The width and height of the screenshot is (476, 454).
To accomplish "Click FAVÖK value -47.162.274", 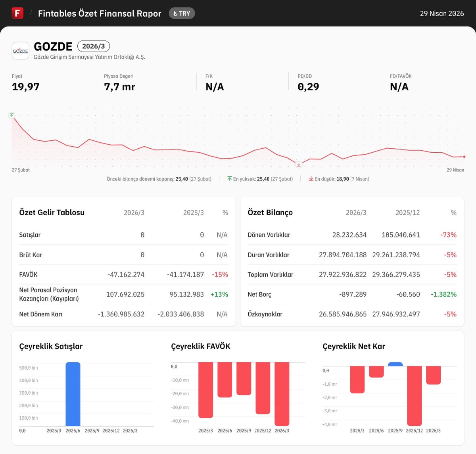I will pos(126,275).
